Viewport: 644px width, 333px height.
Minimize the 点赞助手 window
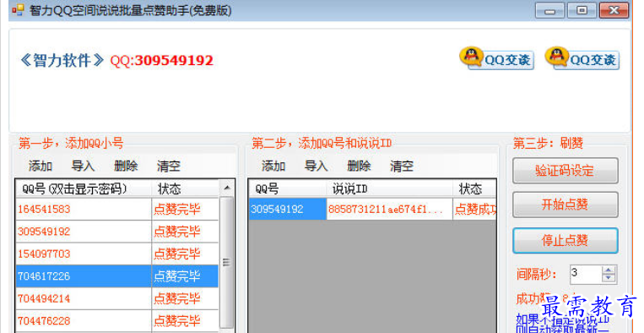coord(550,10)
